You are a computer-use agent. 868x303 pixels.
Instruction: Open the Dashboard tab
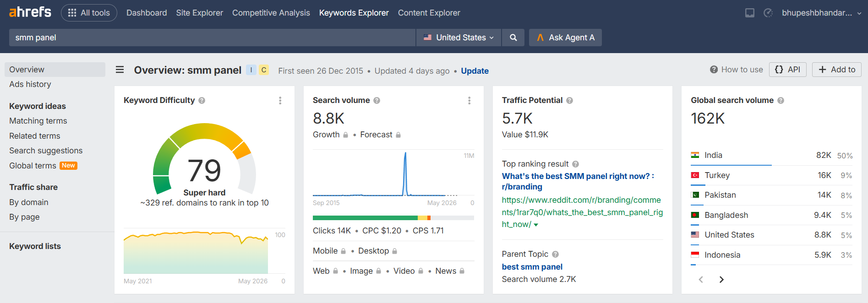[147, 13]
